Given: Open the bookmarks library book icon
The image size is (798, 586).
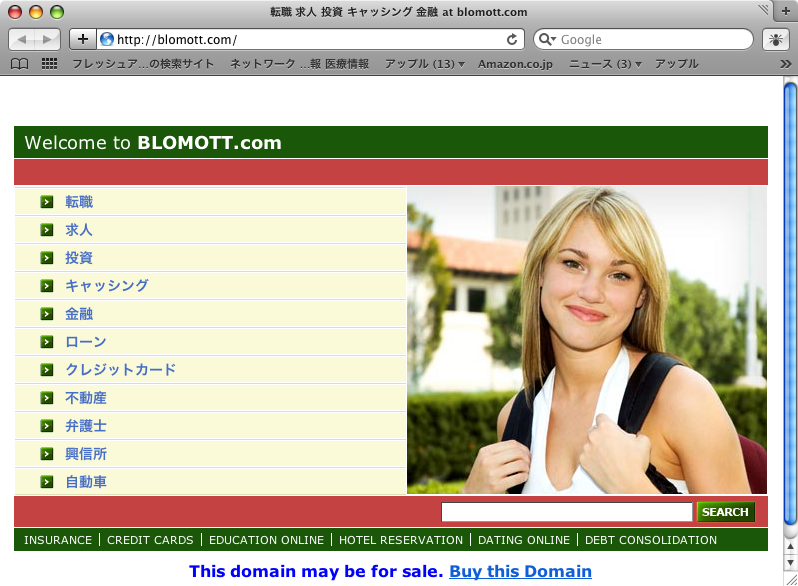Looking at the screenshot, I should [x=19, y=64].
